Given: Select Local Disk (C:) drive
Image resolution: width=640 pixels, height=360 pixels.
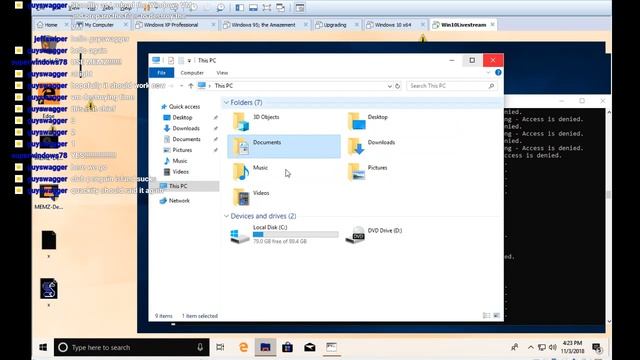Looking at the screenshot, I should pyautogui.click(x=284, y=234).
